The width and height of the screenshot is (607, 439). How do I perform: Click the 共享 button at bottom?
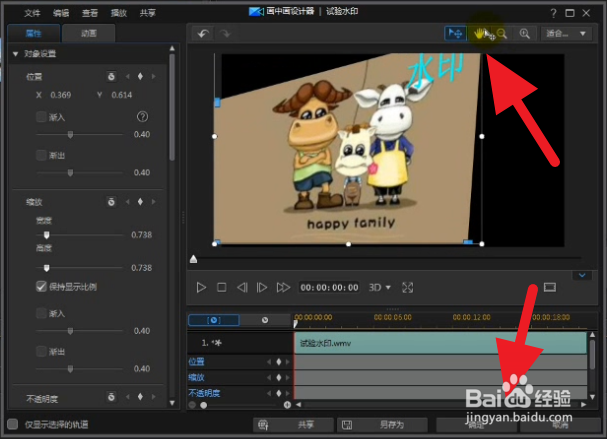[x=293, y=425]
